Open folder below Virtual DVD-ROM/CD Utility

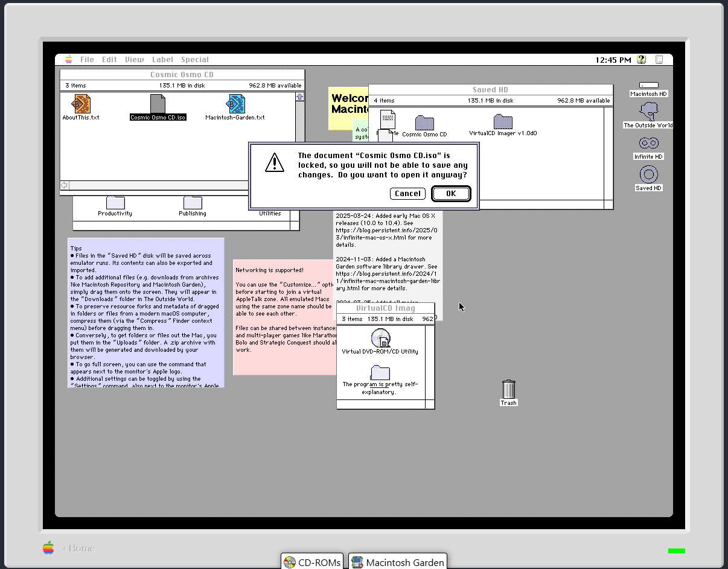(380, 372)
